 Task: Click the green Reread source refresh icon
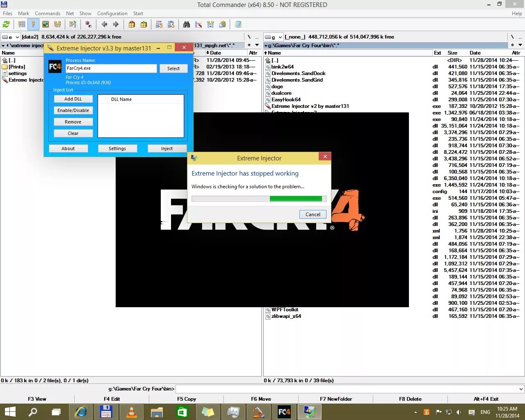pyautogui.click(x=6, y=25)
